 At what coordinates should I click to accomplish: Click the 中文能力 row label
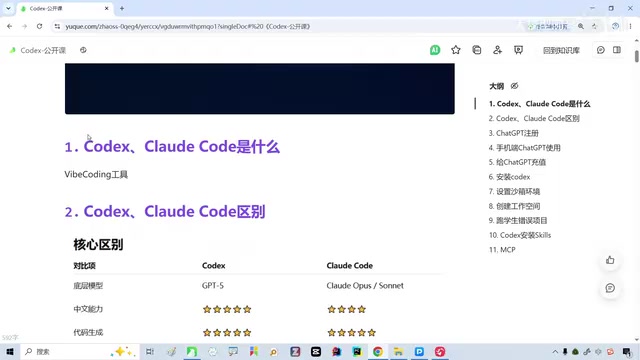pyautogui.click(x=88, y=309)
